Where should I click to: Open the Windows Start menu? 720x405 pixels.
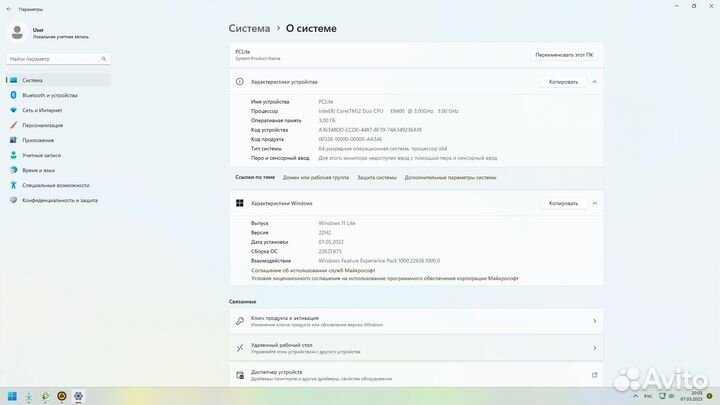point(14,396)
